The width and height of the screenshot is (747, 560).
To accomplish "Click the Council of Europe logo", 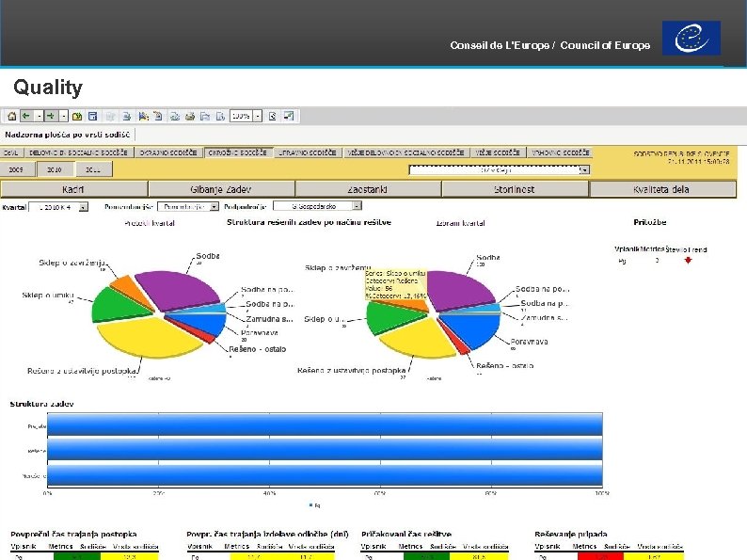I will coord(691,39).
